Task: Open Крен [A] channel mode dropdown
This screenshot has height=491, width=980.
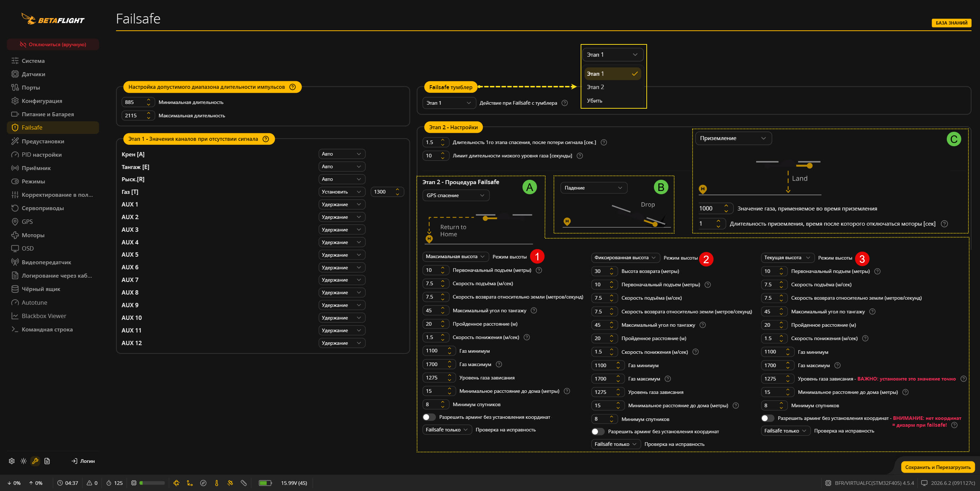Action: (342, 154)
